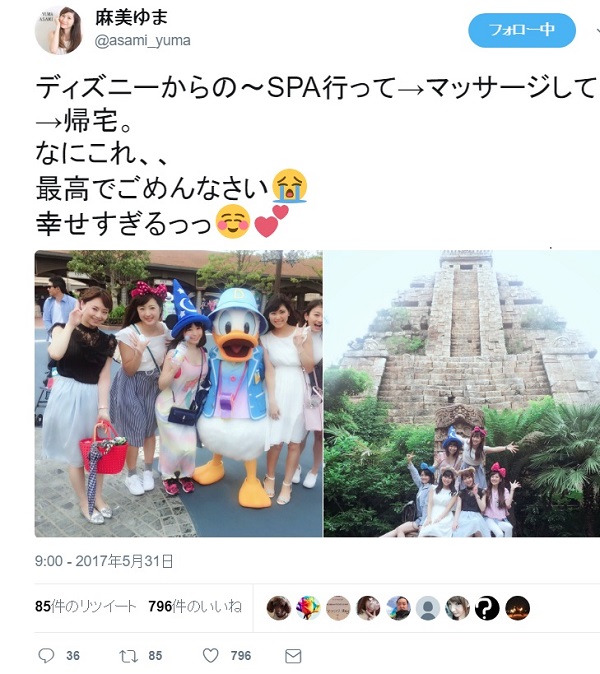The image size is (600, 674).
Task: Open the pyramid temple photo
Action: click(462, 393)
